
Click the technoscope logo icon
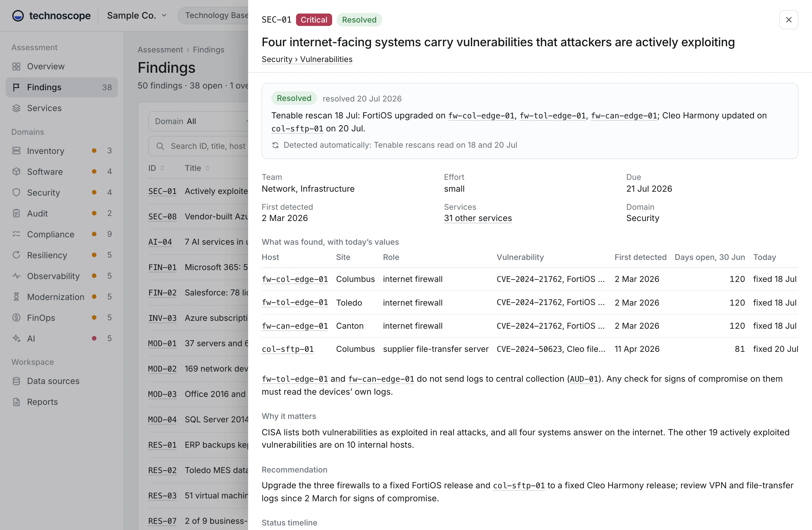click(x=18, y=16)
